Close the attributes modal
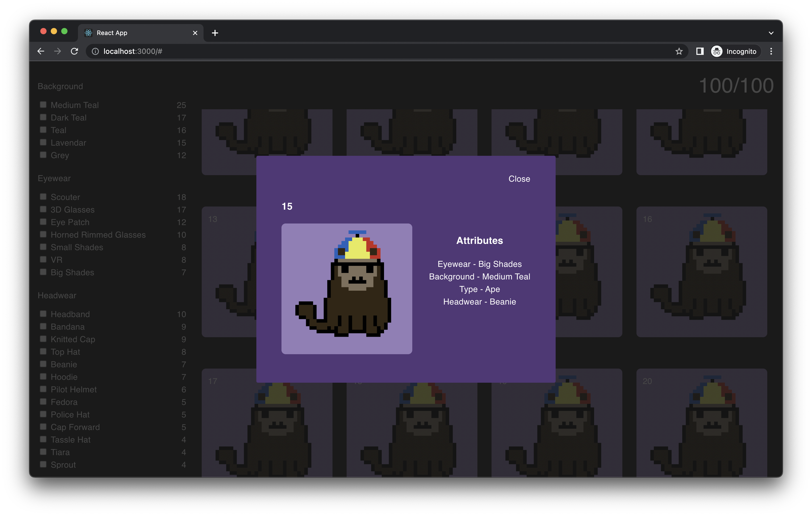 (519, 179)
